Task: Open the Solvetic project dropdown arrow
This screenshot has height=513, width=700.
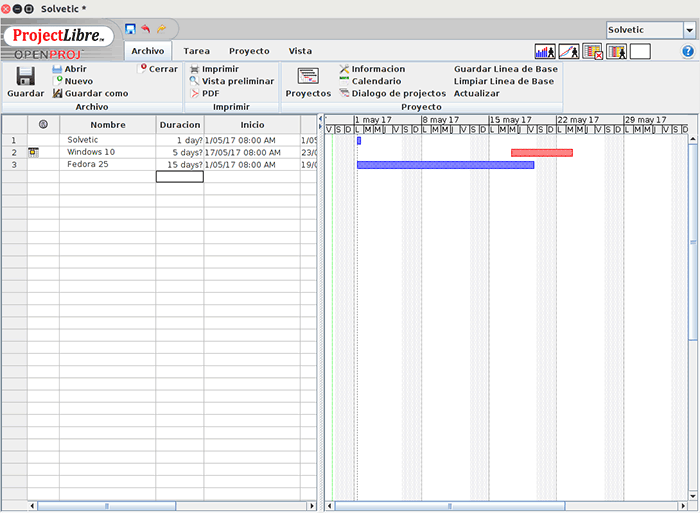Action: click(x=689, y=30)
